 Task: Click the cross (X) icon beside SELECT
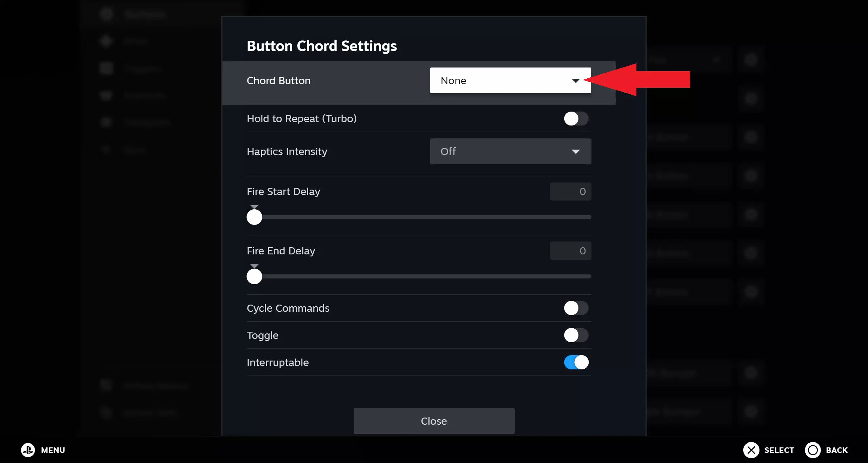[751, 450]
